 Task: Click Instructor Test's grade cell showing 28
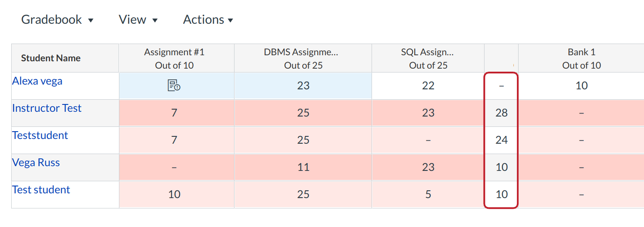501,113
